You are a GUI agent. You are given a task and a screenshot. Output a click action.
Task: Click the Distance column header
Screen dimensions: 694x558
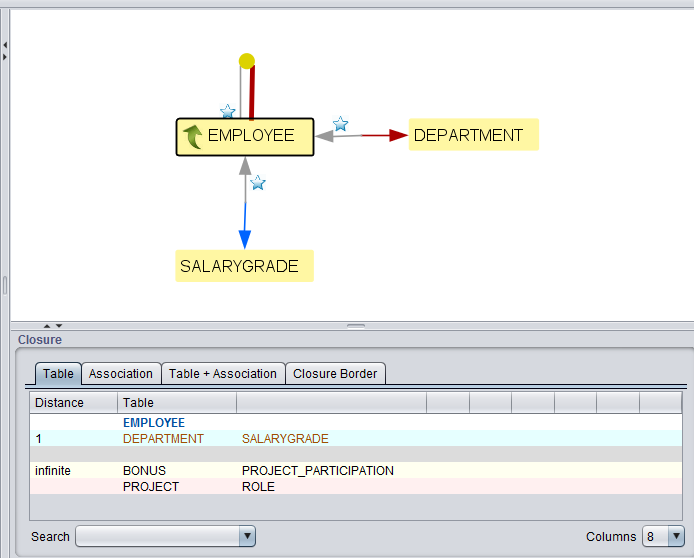(60, 403)
